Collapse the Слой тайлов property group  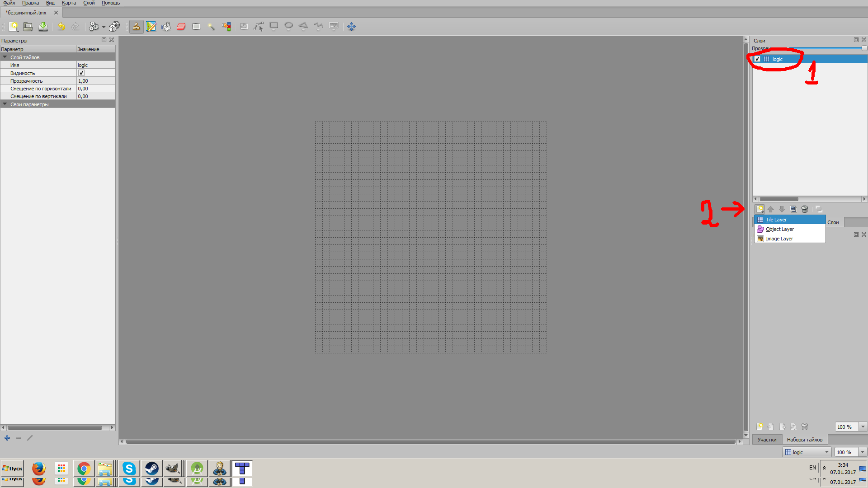click(x=5, y=57)
